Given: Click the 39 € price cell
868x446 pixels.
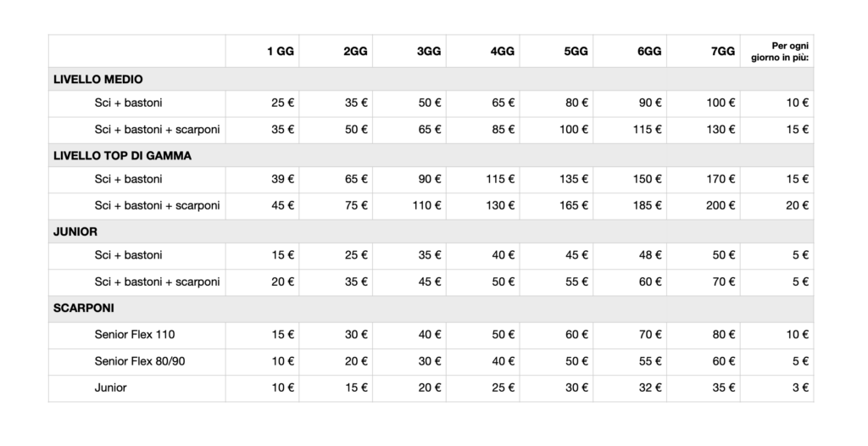Looking at the screenshot, I should (283, 179).
